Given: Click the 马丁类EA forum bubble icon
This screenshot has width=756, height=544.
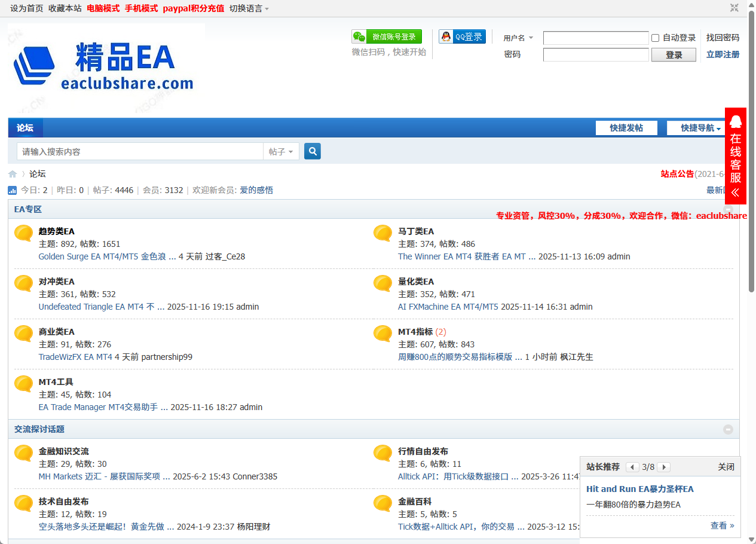Looking at the screenshot, I should 383,233.
